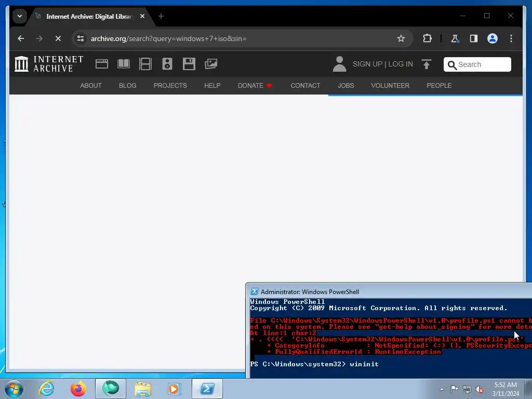Image resolution: width=532 pixels, height=399 pixels.
Task: Go forward in browser history
Action: tap(39, 38)
